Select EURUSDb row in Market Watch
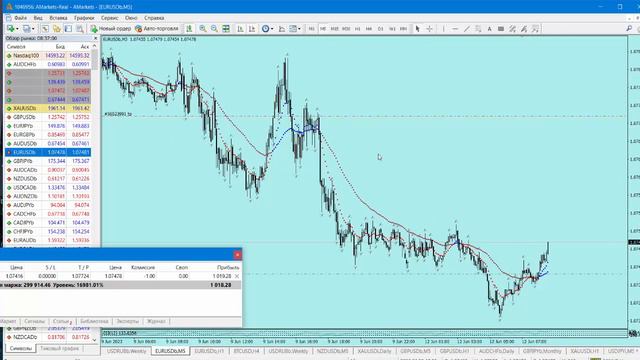The image size is (640, 360). pyautogui.click(x=48, y=152)
